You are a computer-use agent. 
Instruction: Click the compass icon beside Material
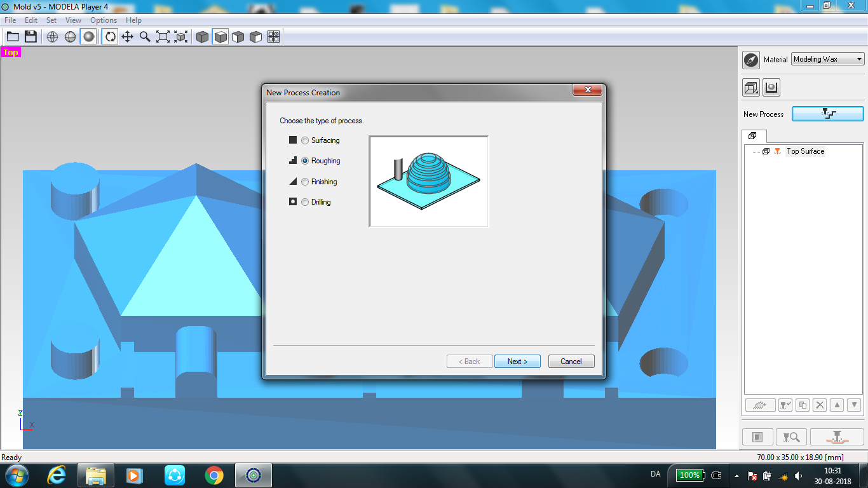coord(751,60)
